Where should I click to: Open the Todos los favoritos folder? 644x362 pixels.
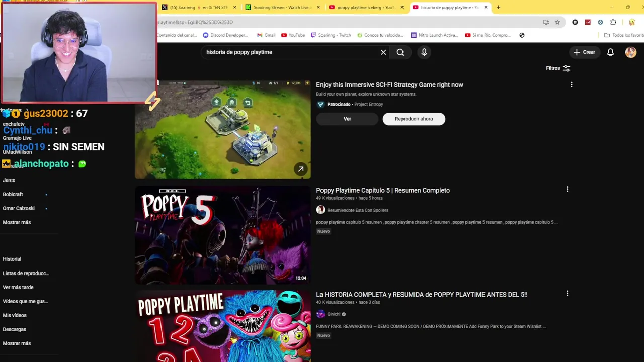pos(624,35)
